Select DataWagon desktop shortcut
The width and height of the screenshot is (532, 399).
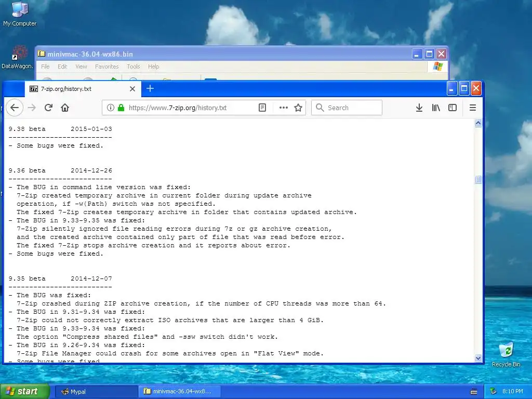coord(17,57)
